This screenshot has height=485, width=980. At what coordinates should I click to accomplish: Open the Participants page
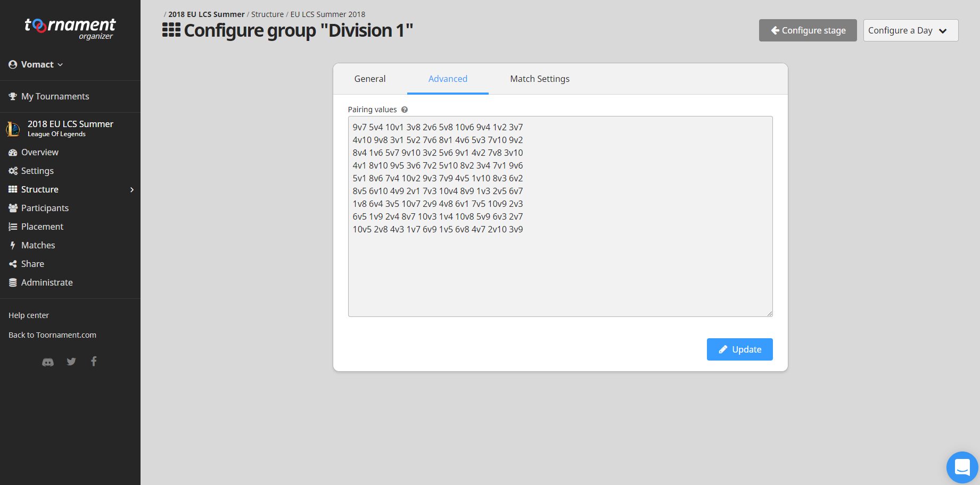[x=45, y=208]
